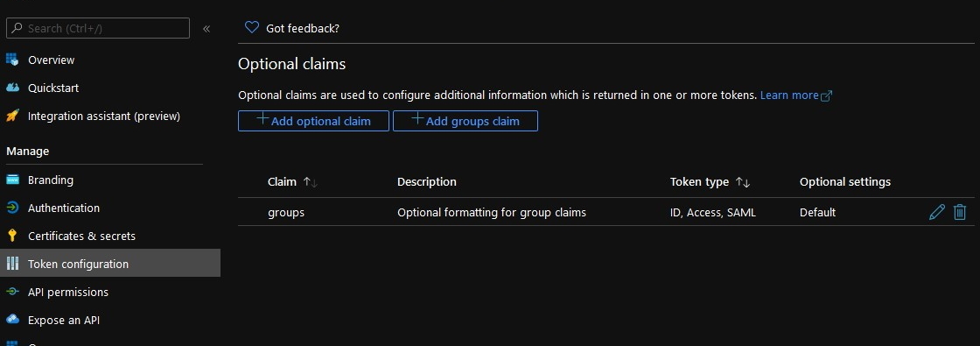This screenshot has width=980, height=346.
Task: Select Token configuration menu item
Action: (110, 264)
